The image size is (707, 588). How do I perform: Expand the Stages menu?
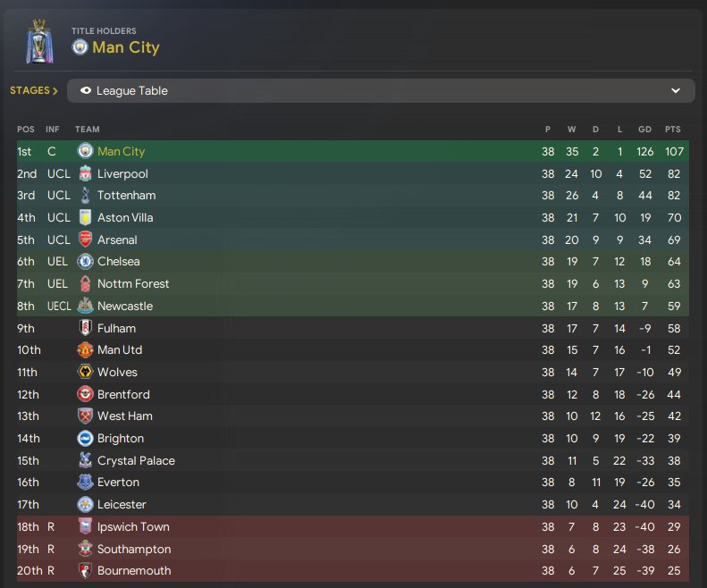[x=34, y=90]
